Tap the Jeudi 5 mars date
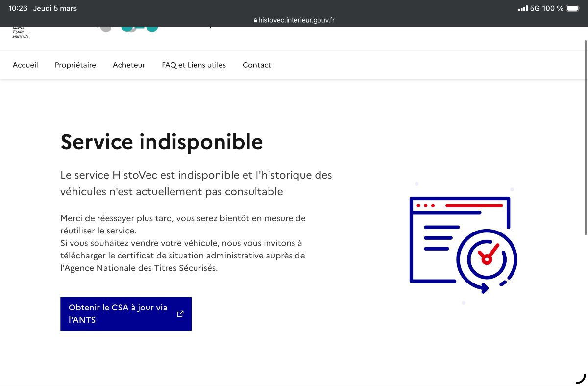588x386 pixels. pos(55,8)
